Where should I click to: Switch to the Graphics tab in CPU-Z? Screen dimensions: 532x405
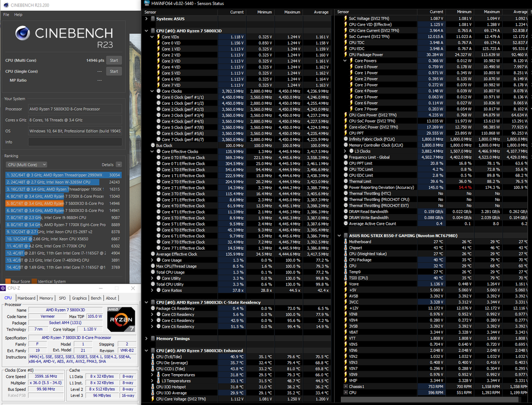[79, 298]
